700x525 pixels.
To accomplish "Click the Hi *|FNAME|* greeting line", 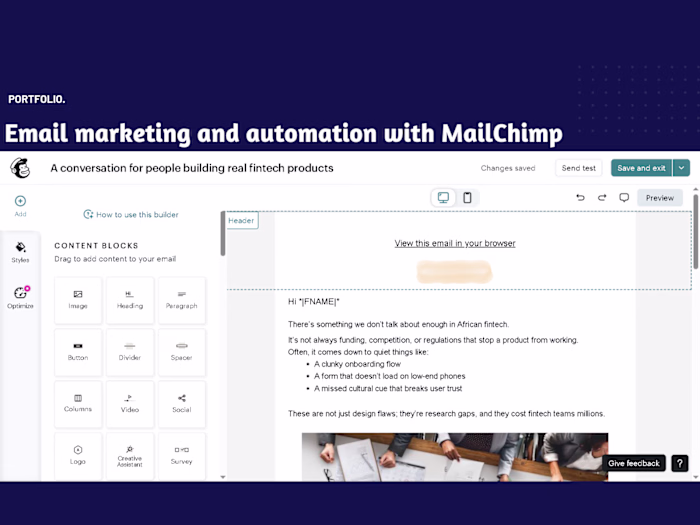I will tap(313, 302).
